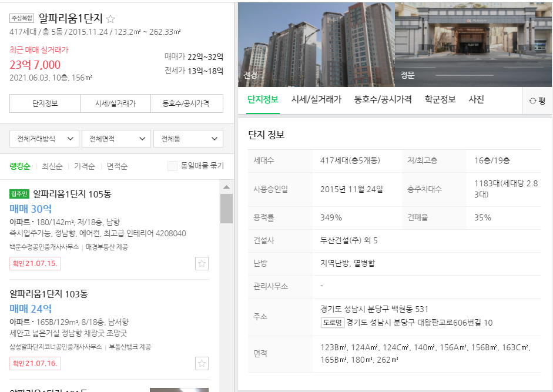Switch to the 시세/실거래가 tab under photos
This screenshot has height=392, width=553.
pos(316,100)
